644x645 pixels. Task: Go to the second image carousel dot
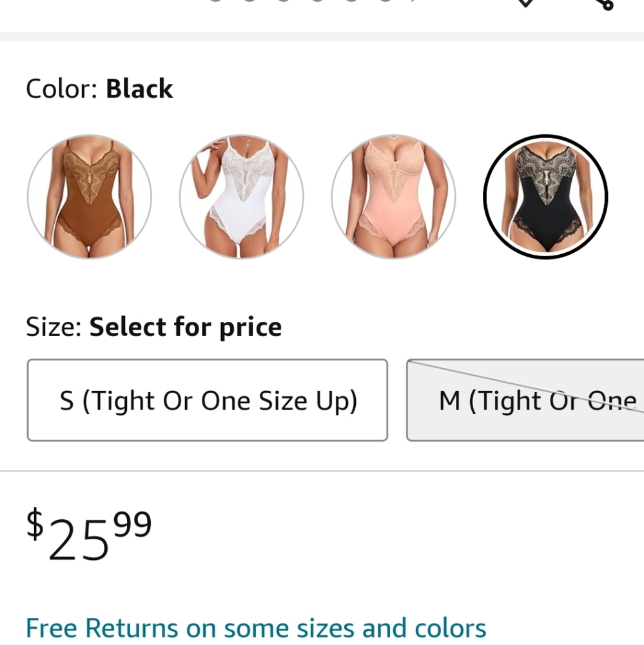point(249,1)
